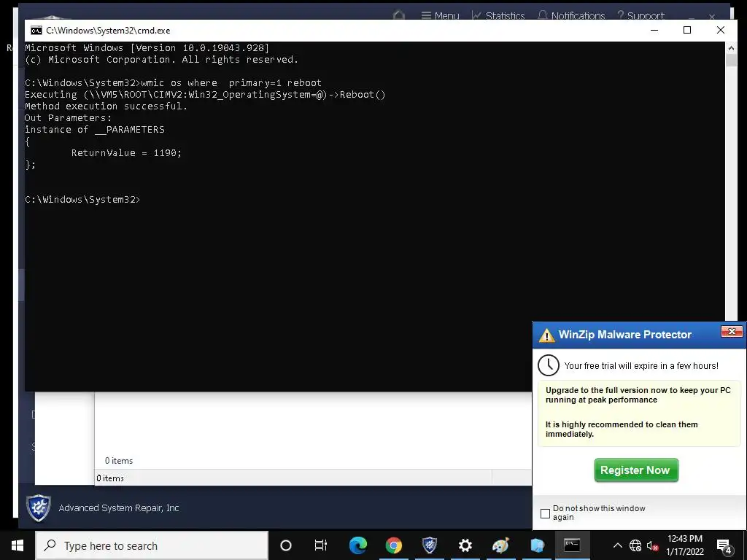Select the cmd.exe taskbar icon
747x560 pixels.
click(572, 545)
